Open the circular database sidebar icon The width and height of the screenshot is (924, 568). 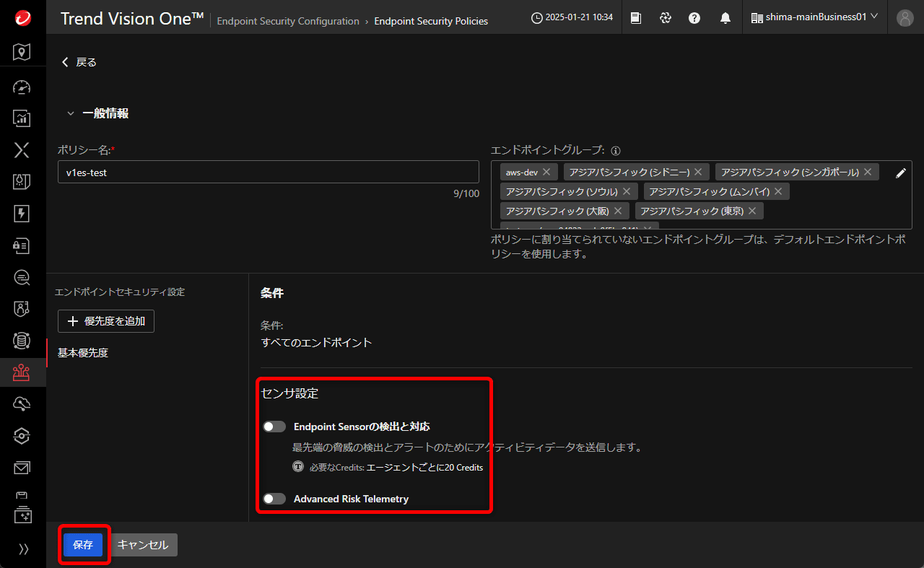coord(22,341)
